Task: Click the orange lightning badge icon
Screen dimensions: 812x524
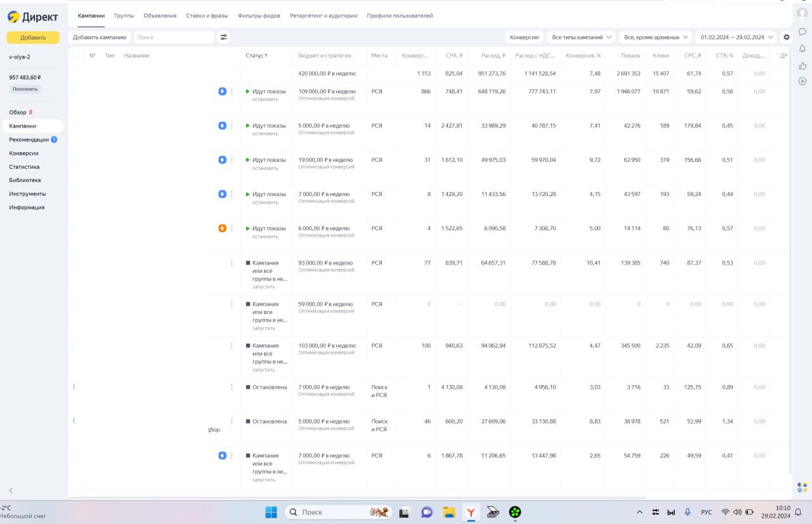Action: point(222,228)
